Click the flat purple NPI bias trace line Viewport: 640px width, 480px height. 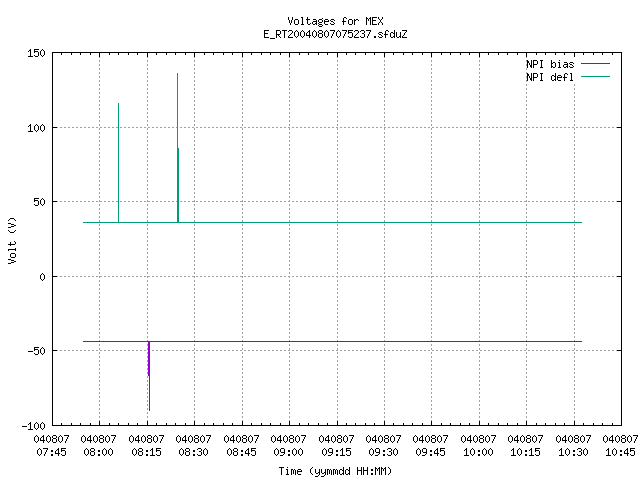(x=332, y=341)
